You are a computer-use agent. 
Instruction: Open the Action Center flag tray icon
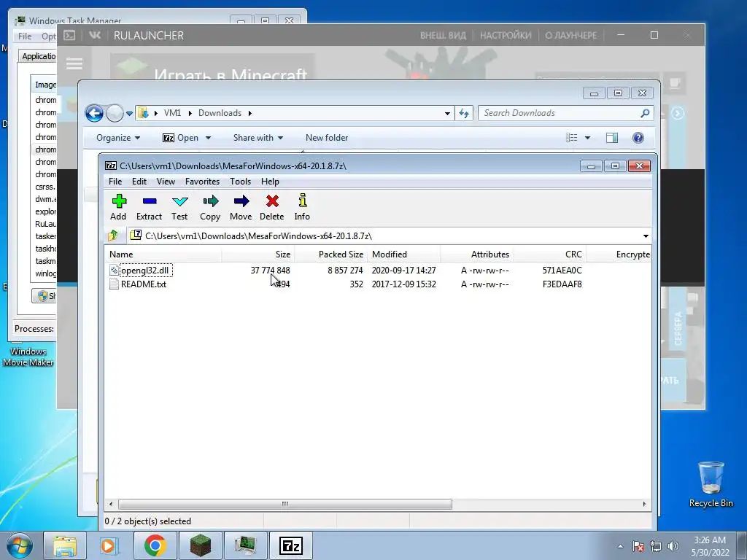(x=638, y=546)
